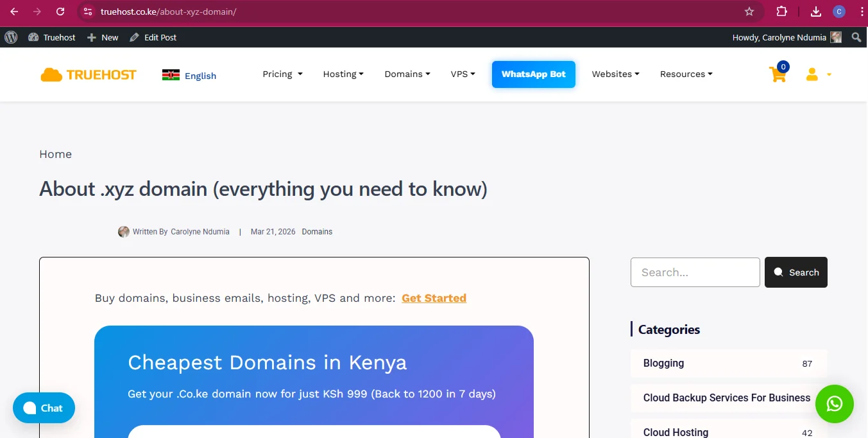Click the WhatsApp Bot button
The width and height of the screenshot is (868, 438).
(x=534, y=74)
